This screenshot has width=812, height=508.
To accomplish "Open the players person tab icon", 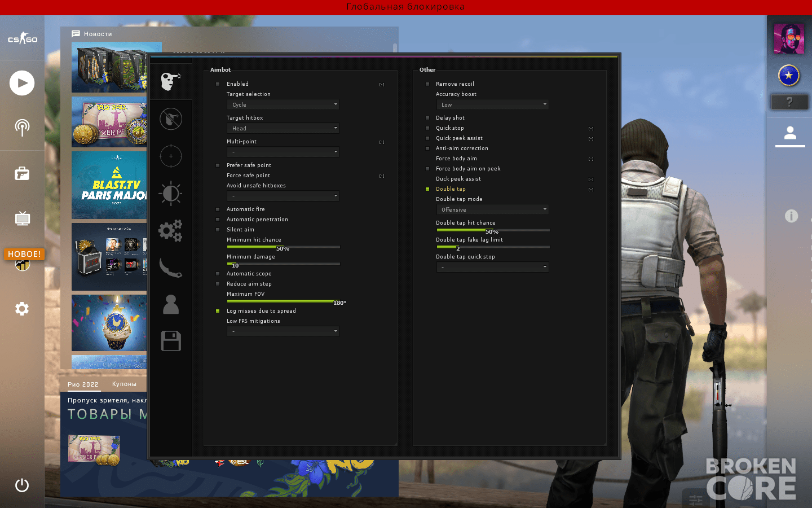I will [171, 304].
